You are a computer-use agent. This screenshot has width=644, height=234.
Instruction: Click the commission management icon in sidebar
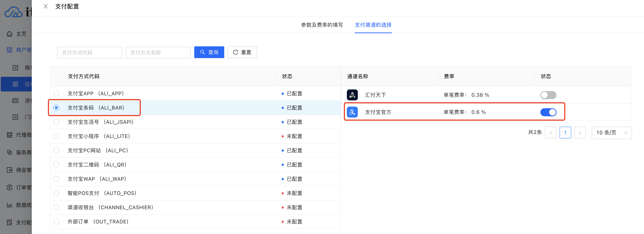pyautogui.click(x=10, y=170)
